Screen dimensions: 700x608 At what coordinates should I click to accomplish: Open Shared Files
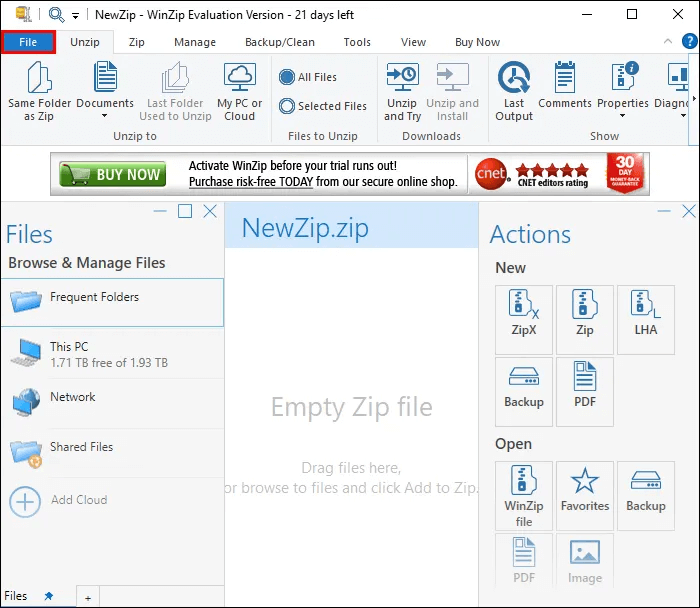tap(112, 453)
